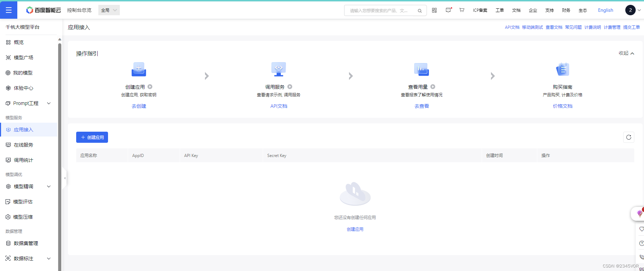This screenshot has height=271, width=644.
Task: Click the floating phone contact icon
Action: click(x=641, y=257)
